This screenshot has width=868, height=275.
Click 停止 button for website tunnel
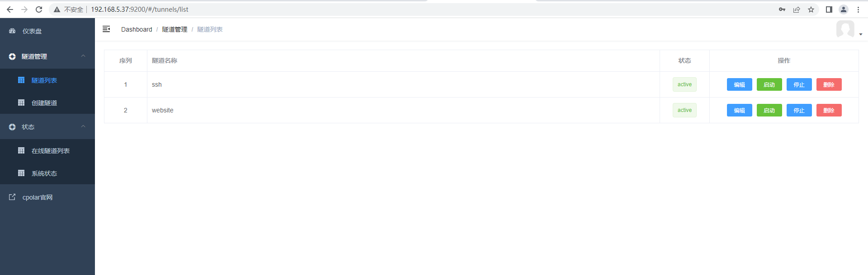tap(799, 110)
